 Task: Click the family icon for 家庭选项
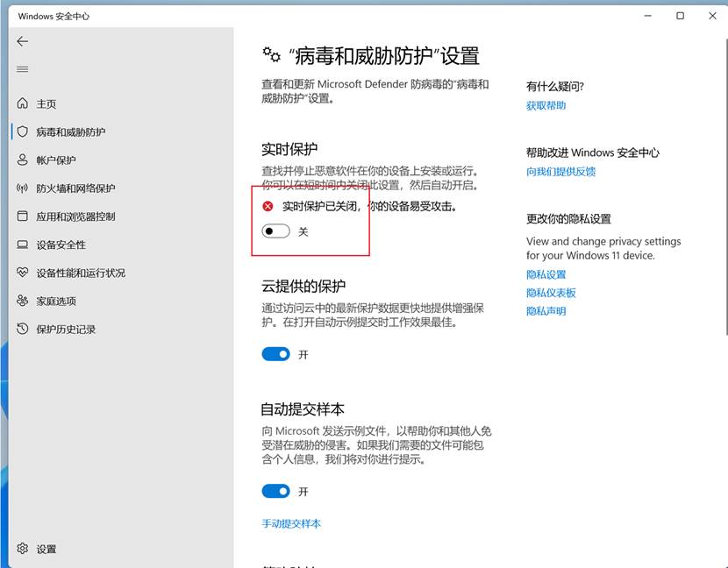tap(22, 301)
